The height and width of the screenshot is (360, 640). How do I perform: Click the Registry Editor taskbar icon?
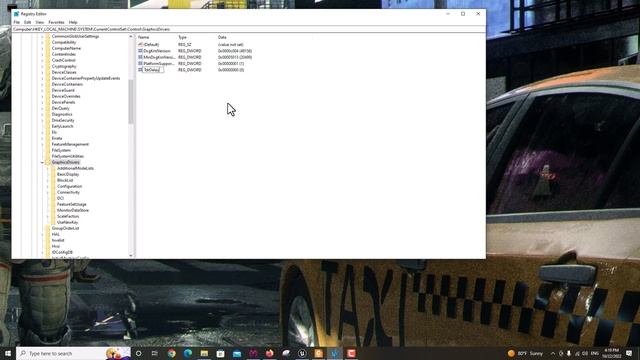click(x=335, y=353)
